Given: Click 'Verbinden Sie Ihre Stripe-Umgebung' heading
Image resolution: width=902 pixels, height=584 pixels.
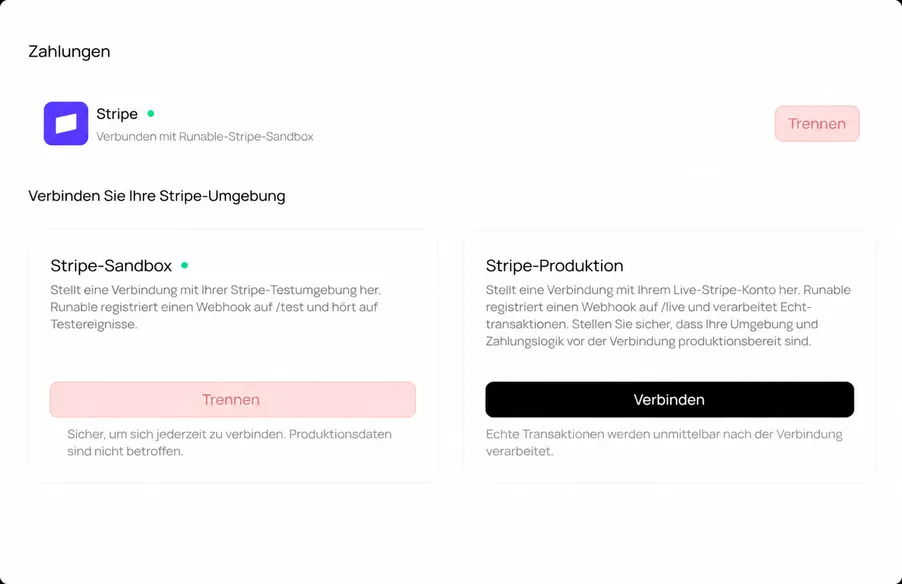Looking at the screenshot, I should click(156, 196).
